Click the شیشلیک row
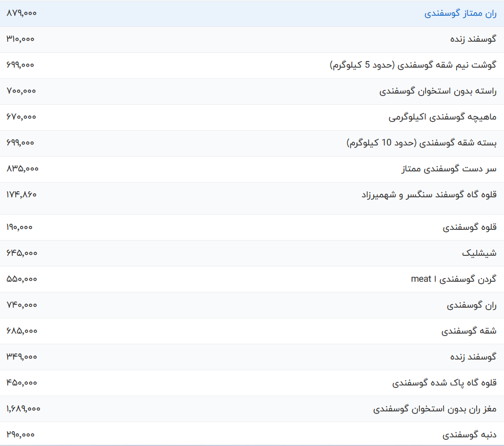504x446 pixels. coord(479,253)
